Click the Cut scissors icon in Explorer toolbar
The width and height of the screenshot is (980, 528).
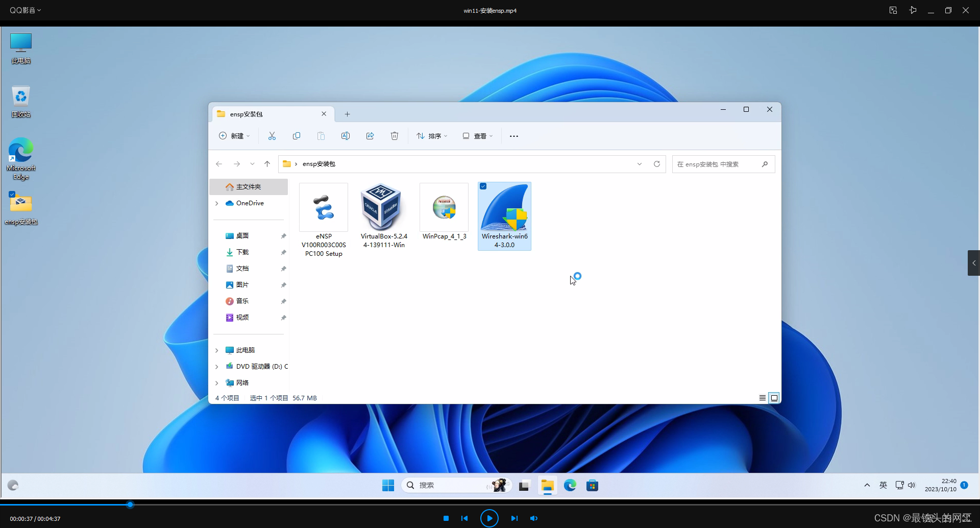[272, 136]
